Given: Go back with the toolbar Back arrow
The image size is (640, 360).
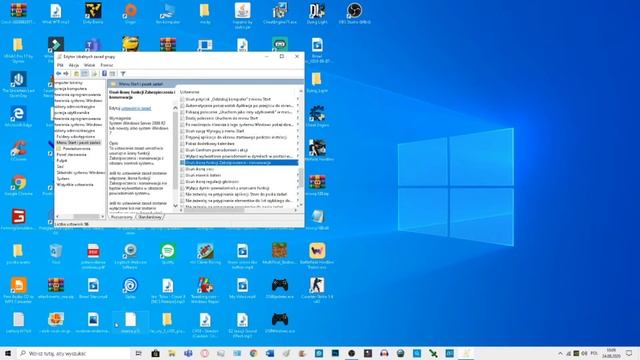Looking at the screenshot, I should (59, 73).
